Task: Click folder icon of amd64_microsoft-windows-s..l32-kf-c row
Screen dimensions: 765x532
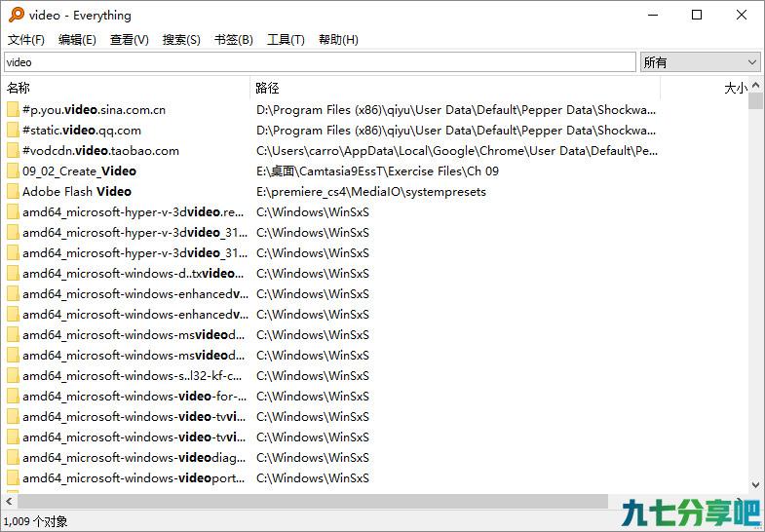Action: click(13, 376)
